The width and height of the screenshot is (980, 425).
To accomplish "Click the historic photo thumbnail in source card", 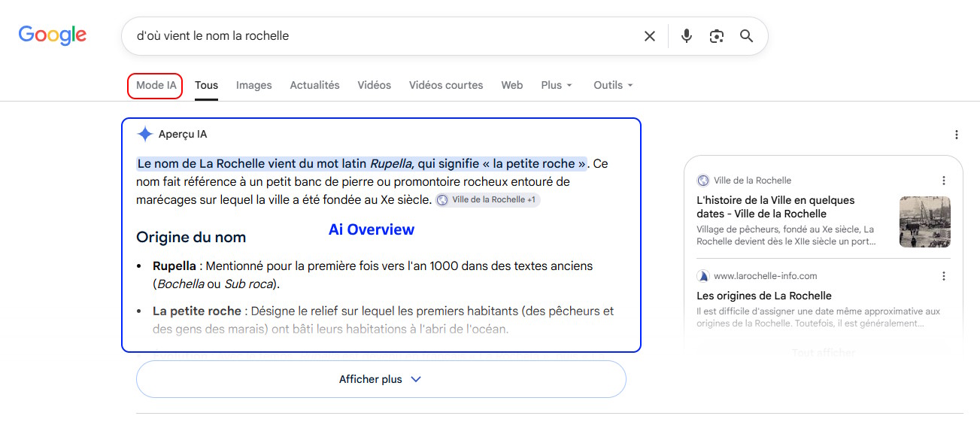I will 924,222.
